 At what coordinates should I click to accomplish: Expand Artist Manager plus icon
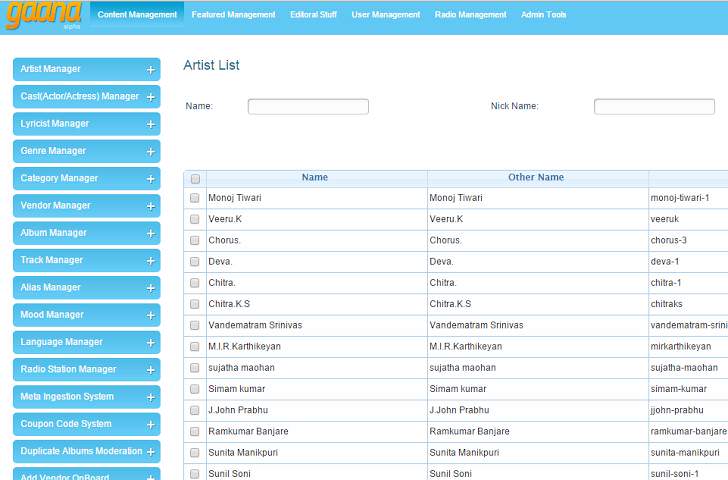coord(151,70)
